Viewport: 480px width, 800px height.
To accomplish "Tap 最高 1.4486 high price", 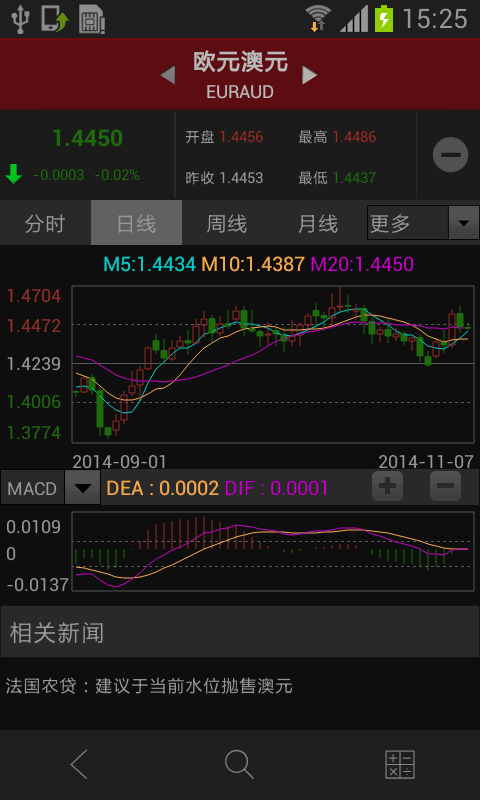I will [337, 137].
